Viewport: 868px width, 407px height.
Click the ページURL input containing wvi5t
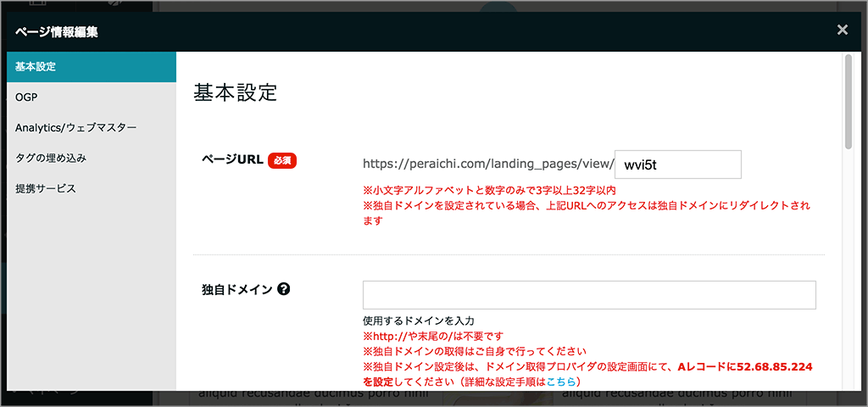click(678, 164)
